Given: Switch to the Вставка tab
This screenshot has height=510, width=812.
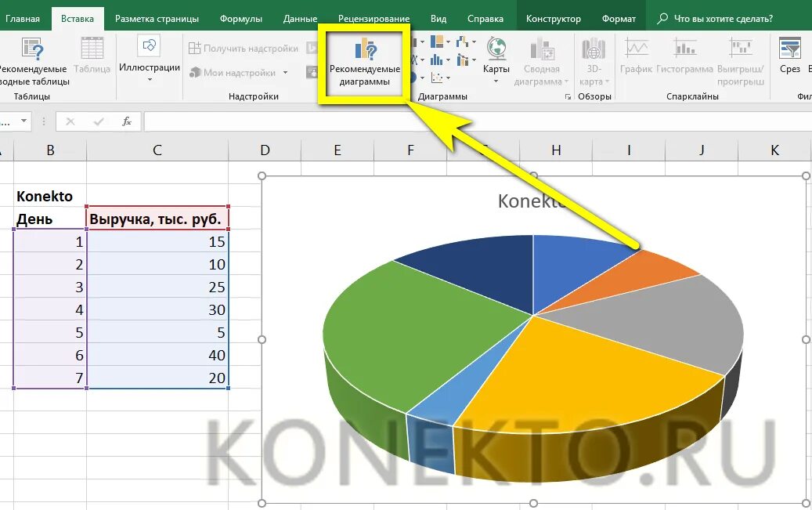Looking at the screenshot, I should pos(78,19).
